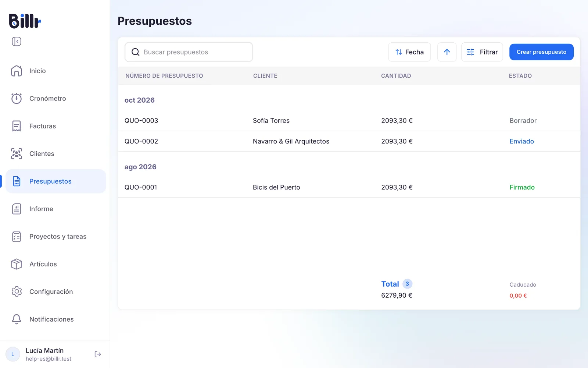The width and height of the screenshot is (588, 368).
Task: Click the Notificaciones bell icon
Action: (x=17, y=319)
